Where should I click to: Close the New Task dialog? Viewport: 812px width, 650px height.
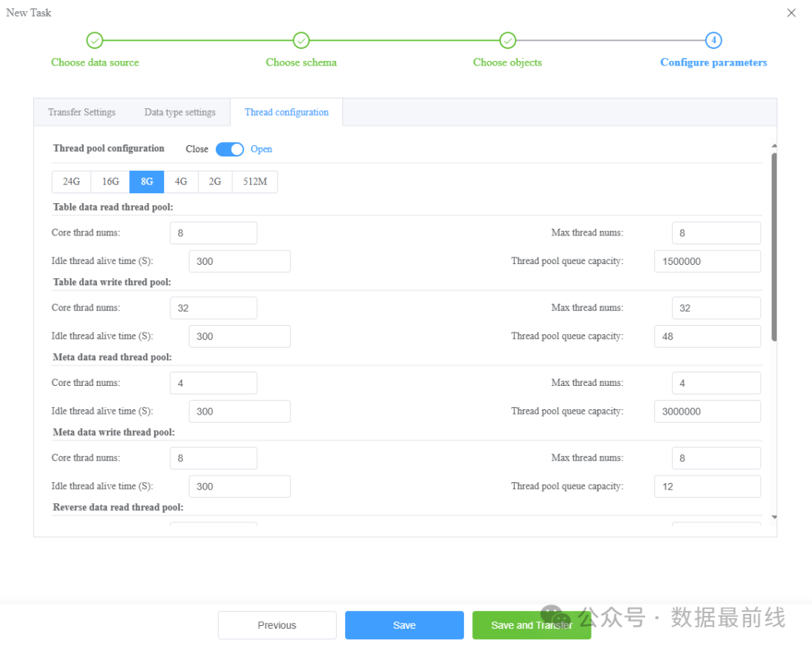791,13
